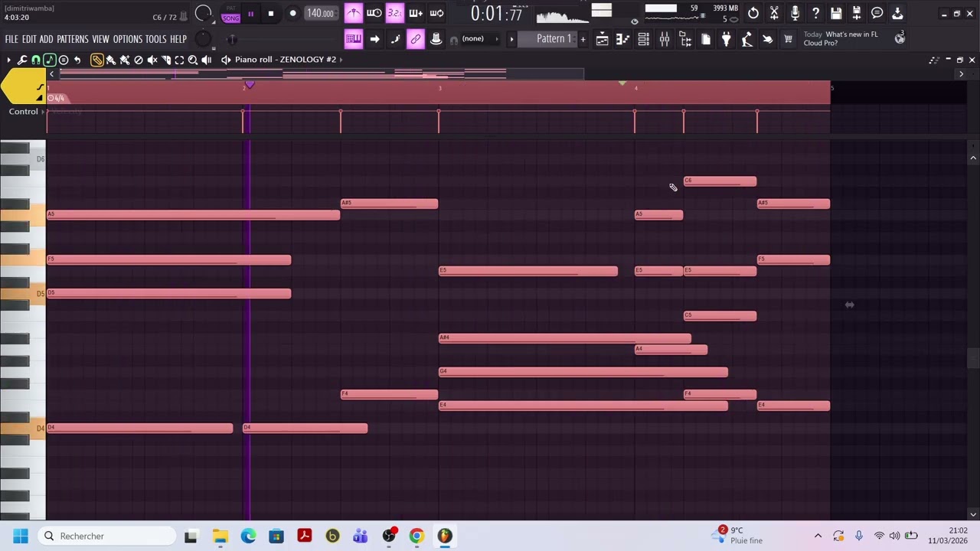
Task: Open the VIEW menu
Action: point(101,39)
